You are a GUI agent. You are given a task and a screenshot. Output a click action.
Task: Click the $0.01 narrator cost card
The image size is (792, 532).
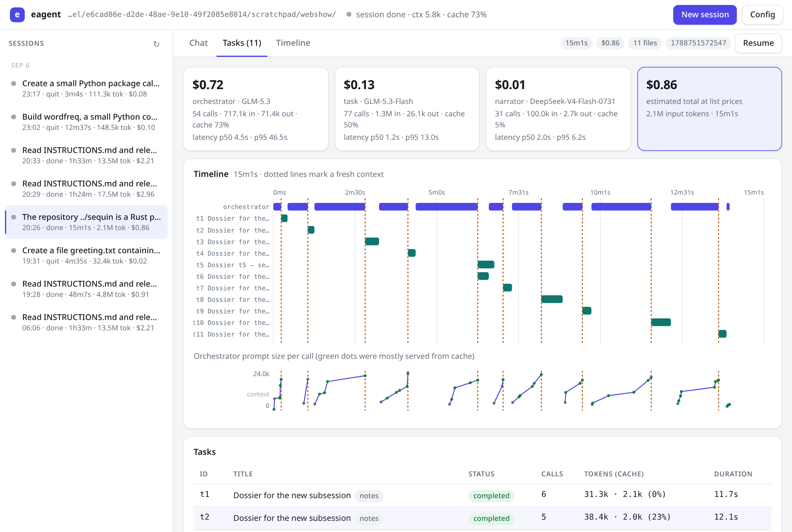coord(558,109)
